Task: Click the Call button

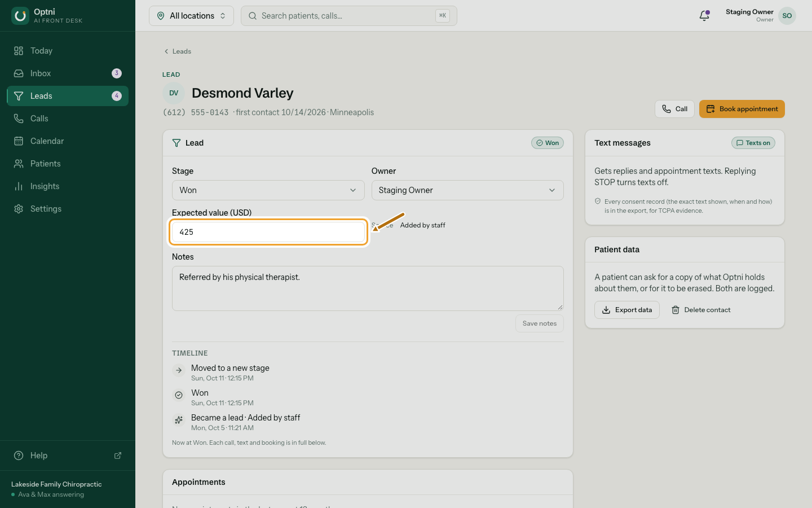Action: [674, 109]
